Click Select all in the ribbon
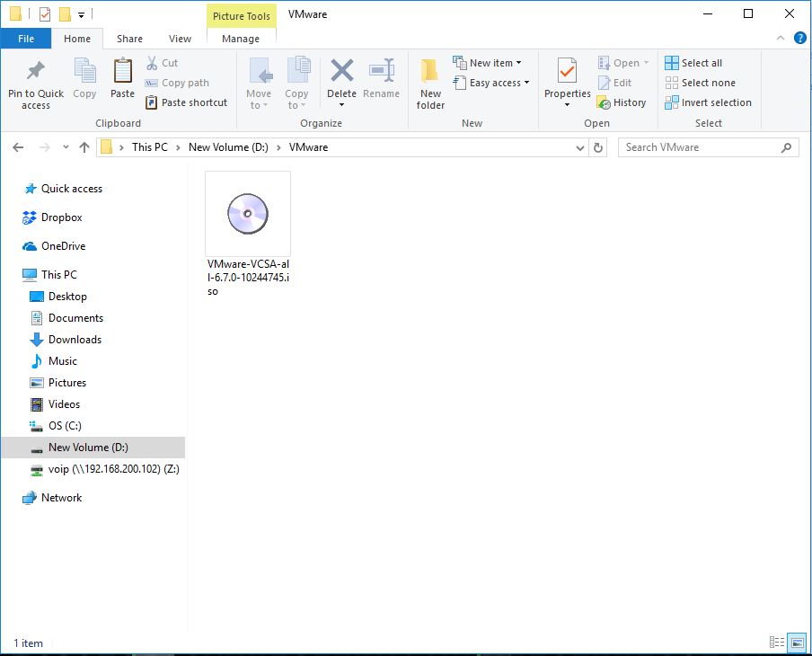 (x=693, y=63)
